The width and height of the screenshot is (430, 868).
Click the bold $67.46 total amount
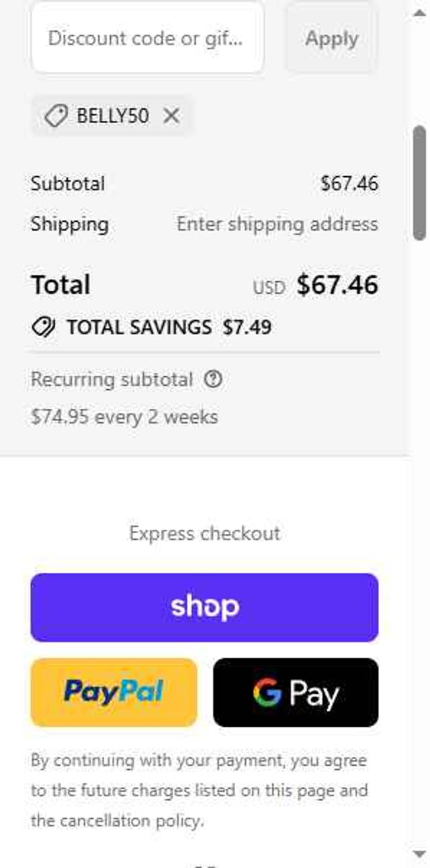click(337, 285)
